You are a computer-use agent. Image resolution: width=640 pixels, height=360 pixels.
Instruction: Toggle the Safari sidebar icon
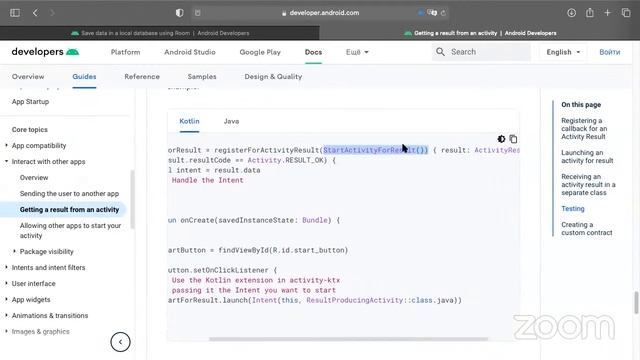[15, 13]
